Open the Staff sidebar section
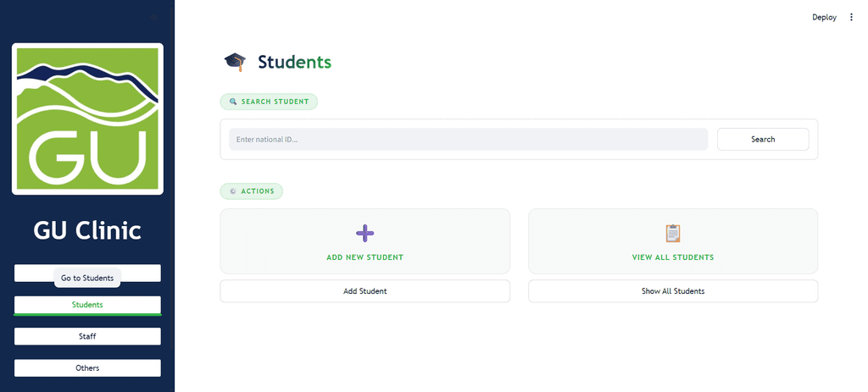The width and height of the screenshot is (868, 392). point(87,336)
